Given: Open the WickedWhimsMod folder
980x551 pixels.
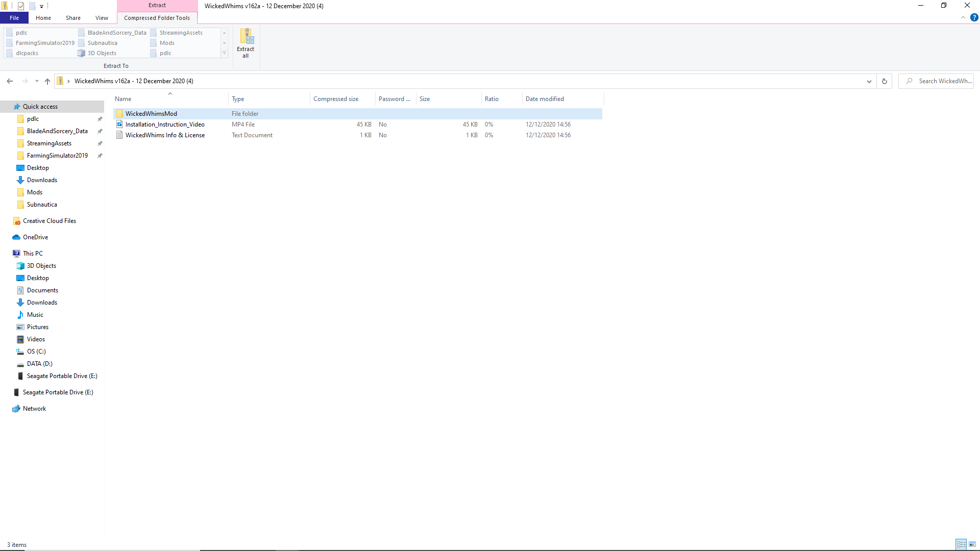Looking at the screenshot, I should pyautogui.click(x=152, y=113).
